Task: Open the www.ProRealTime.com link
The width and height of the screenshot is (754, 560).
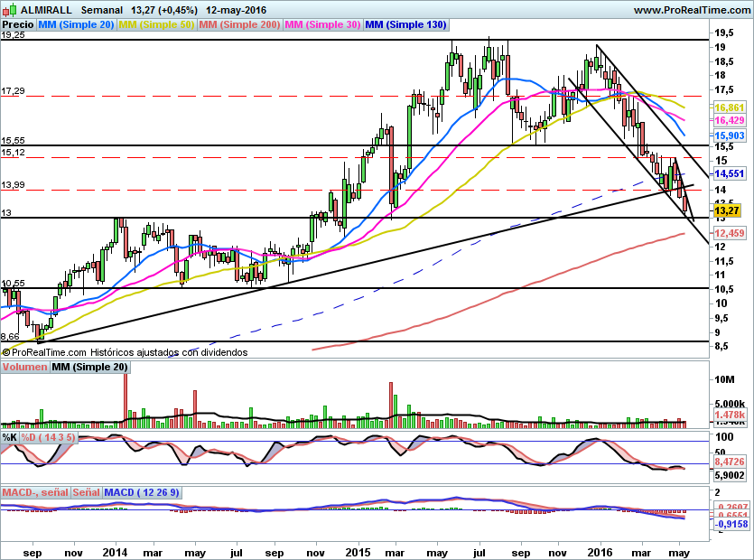Action: (692, 10)
